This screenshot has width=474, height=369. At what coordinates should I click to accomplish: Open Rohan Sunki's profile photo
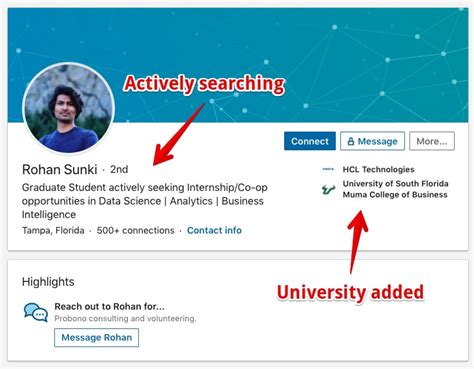69,108
